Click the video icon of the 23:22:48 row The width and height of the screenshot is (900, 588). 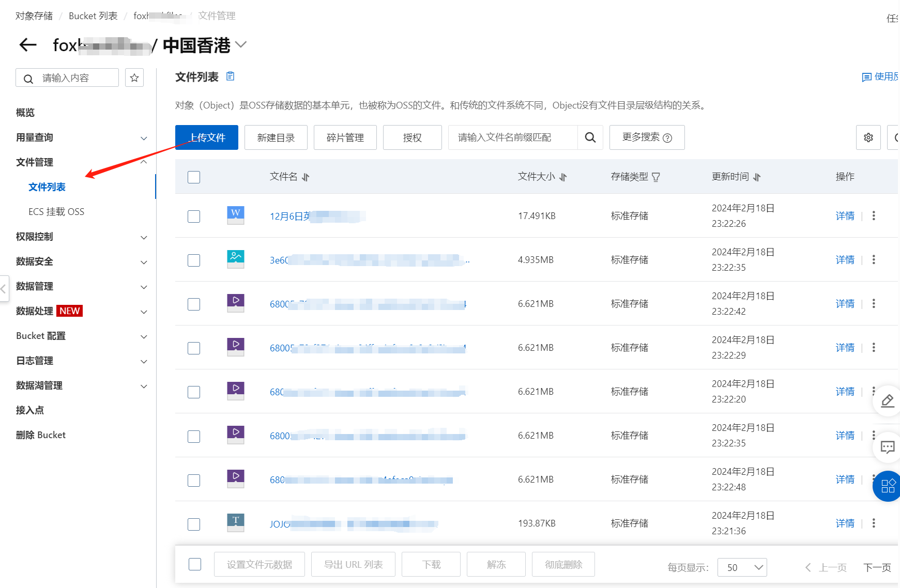[x=236, y=478]
